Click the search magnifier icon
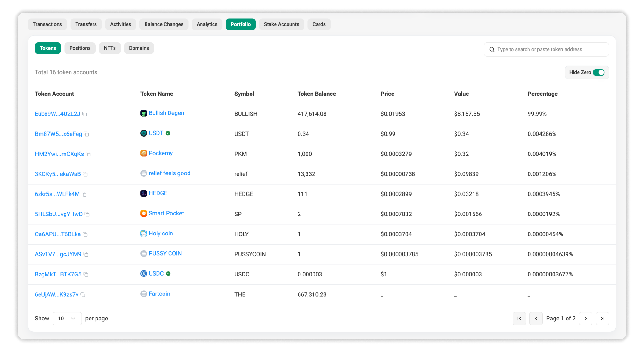Viewport: 644px width, 352px height. tap(492, 49)
